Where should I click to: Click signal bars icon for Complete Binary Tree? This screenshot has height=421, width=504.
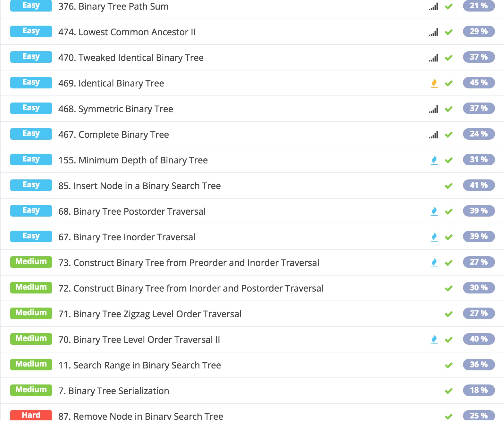pos(433,135)
